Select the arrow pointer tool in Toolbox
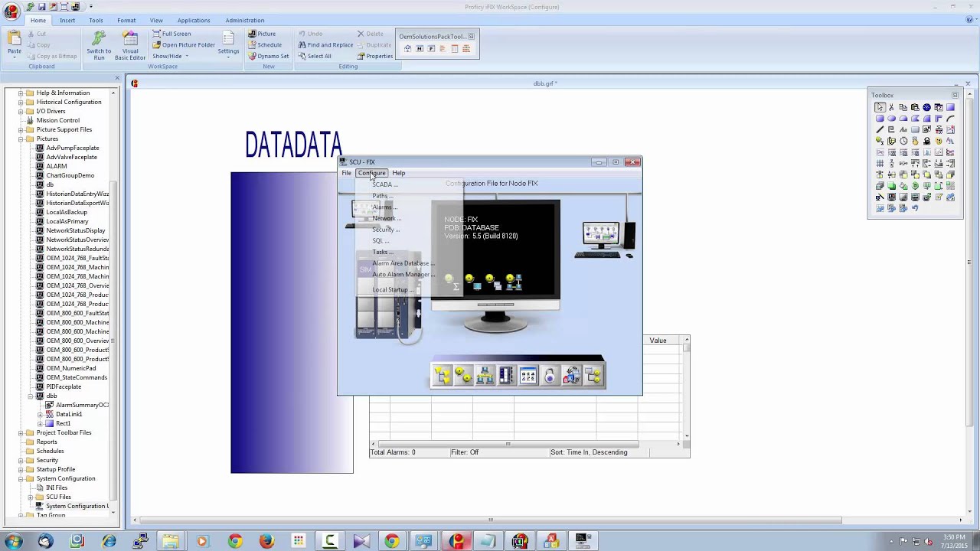The height and width of the screenshot is (551, 980). pos(880,107)
